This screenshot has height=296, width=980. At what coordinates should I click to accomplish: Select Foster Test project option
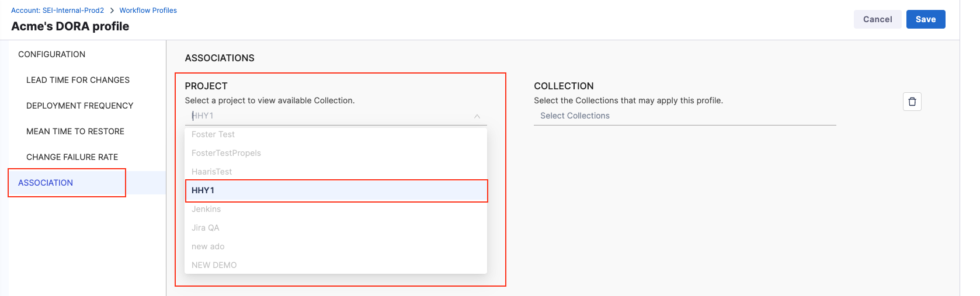213,134
